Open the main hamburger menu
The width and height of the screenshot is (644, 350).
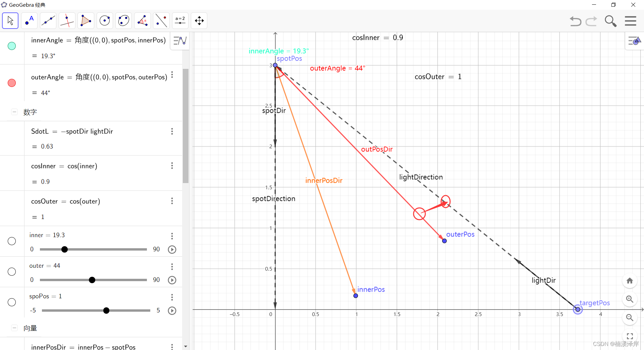(631, 21)
